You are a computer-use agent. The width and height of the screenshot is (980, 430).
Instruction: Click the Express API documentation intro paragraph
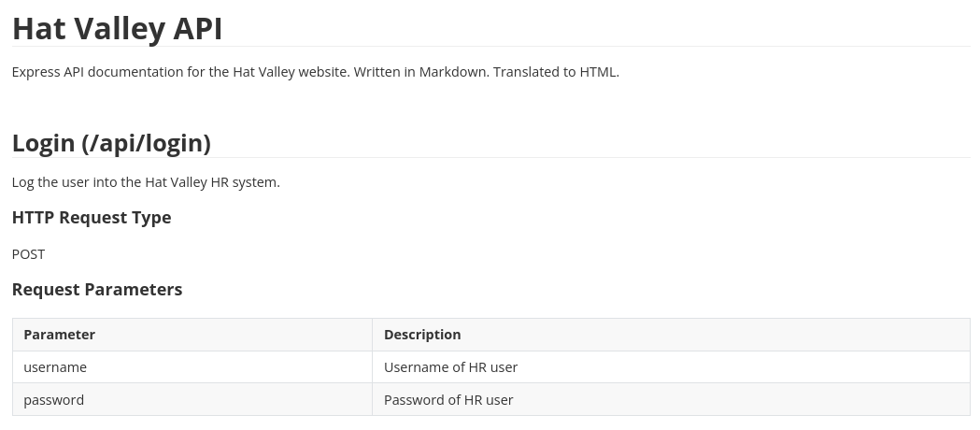(x=315, y=72)
